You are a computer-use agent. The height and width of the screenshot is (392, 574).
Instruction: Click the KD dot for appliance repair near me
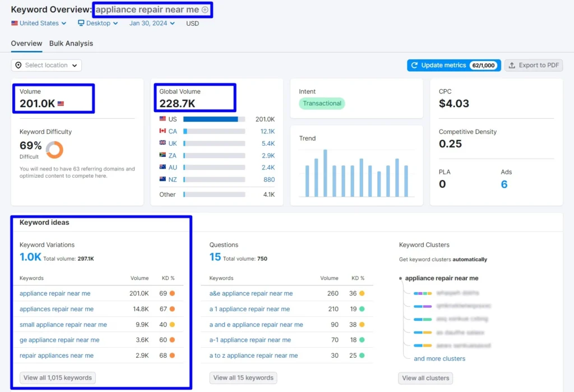(x=172, y=293)
